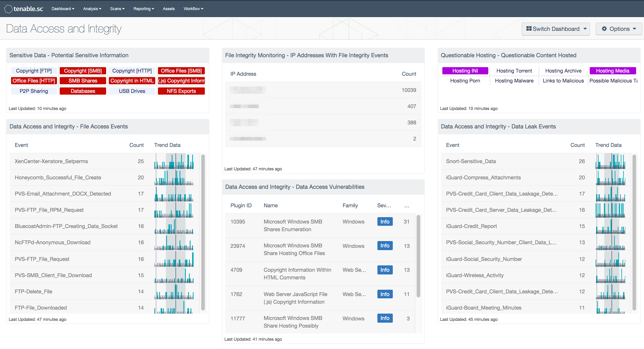Click the IP row with count 10039
The height and width of the screenshot is (349, 644).
(323, 90)
